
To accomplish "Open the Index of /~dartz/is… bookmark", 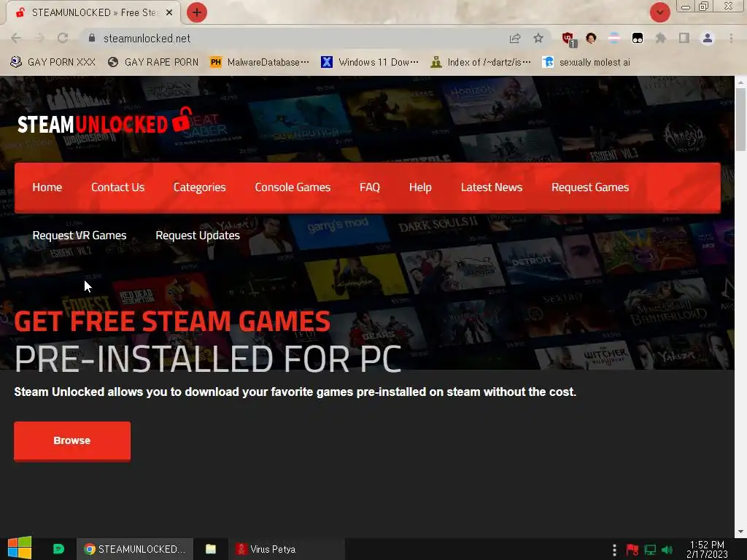I will click(x=481, y=63).
